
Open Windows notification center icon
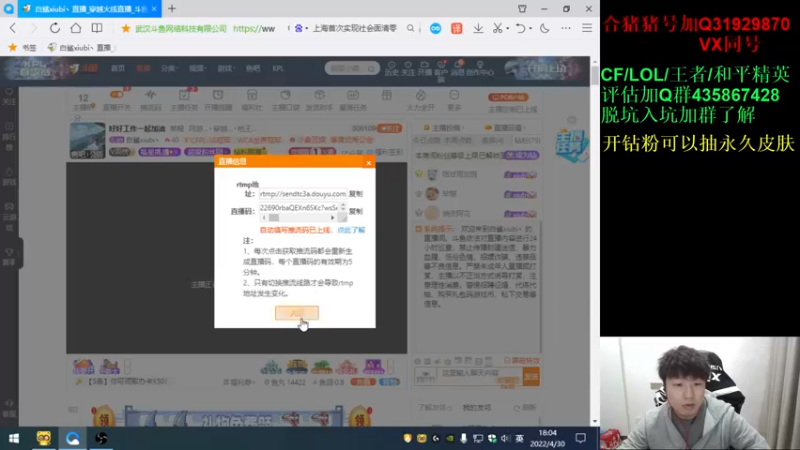point(581,438)
